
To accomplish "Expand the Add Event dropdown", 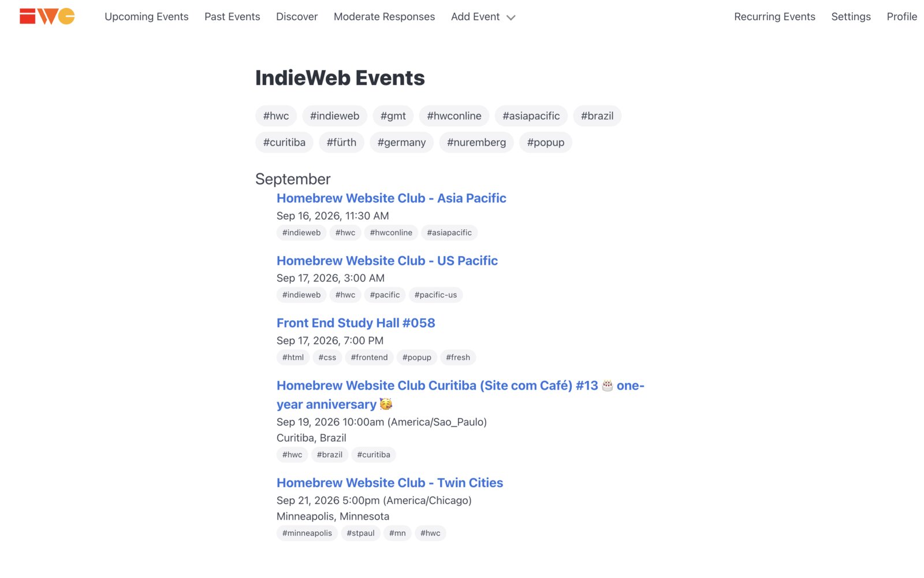I will (483, 17).
